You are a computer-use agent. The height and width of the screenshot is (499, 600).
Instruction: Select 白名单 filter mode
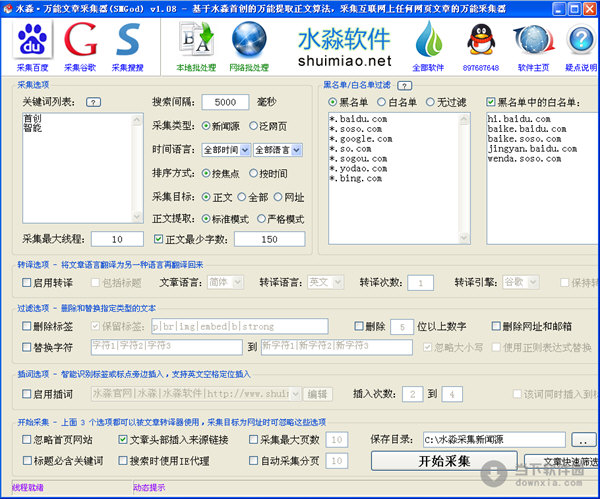397,102
